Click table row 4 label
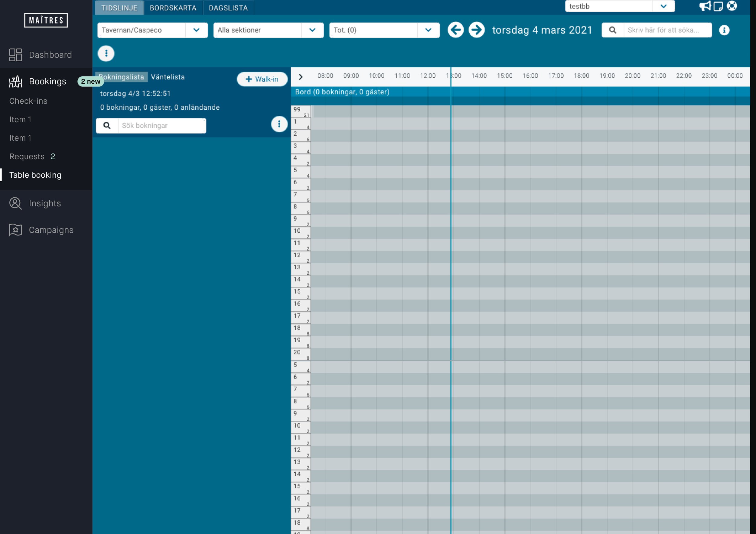The width and height of the screenshot is (756, 534). 301,160
